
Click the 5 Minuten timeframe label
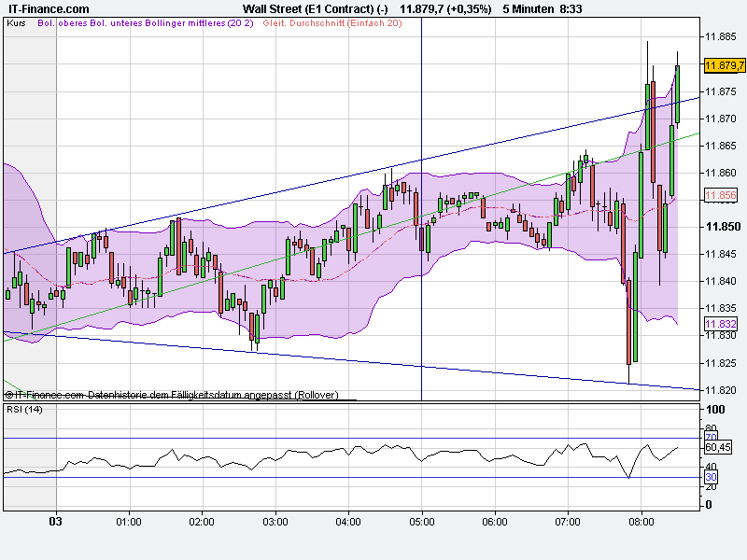click(x=529, y=8)
